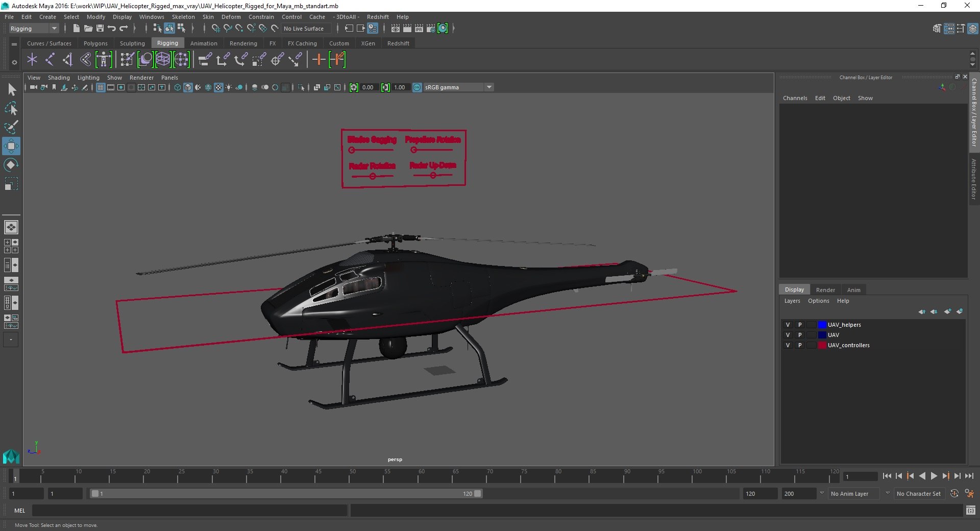Click the UAV_controllers red color swatch
Image resolution: width=980 pixels, height=531 pixels.
pos(822,345)
